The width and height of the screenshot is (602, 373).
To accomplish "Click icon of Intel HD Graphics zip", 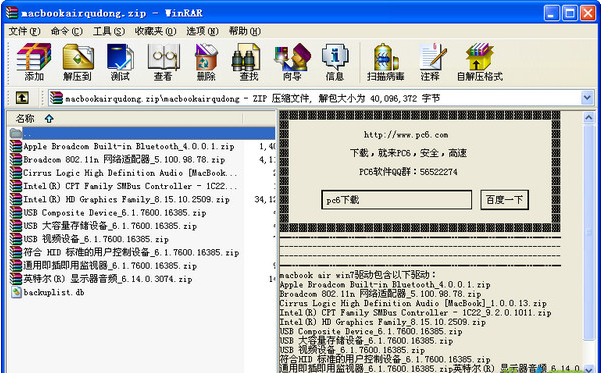I will (16, 200).
